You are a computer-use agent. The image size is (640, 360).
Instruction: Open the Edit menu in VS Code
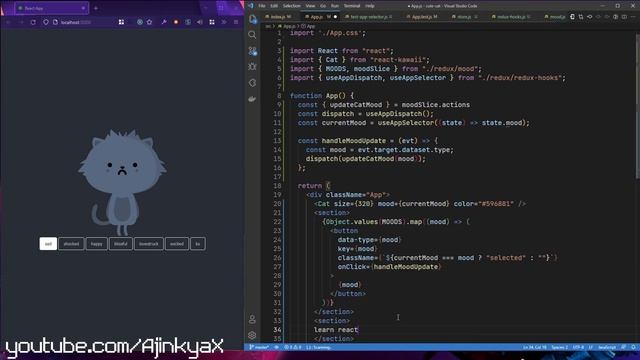pos(274,6)
